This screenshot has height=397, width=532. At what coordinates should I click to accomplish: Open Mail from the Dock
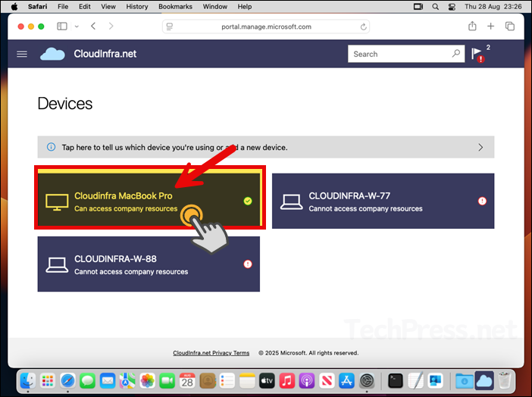tap(108, 381)
